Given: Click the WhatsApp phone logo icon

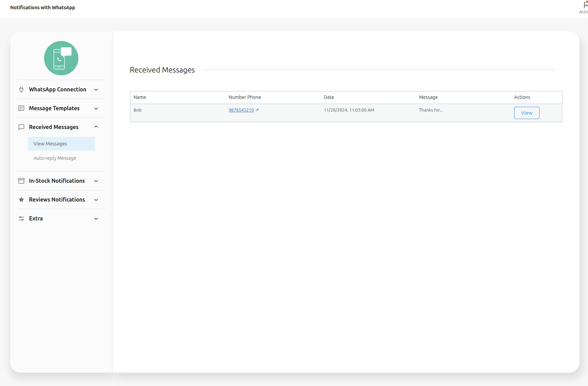Looking at the screenshot, I should 61,58.
